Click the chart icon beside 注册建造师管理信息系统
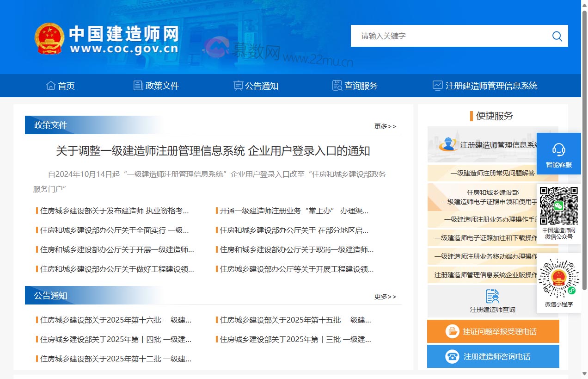This screenshot has width=588, height=379. [x=437, y=85]
